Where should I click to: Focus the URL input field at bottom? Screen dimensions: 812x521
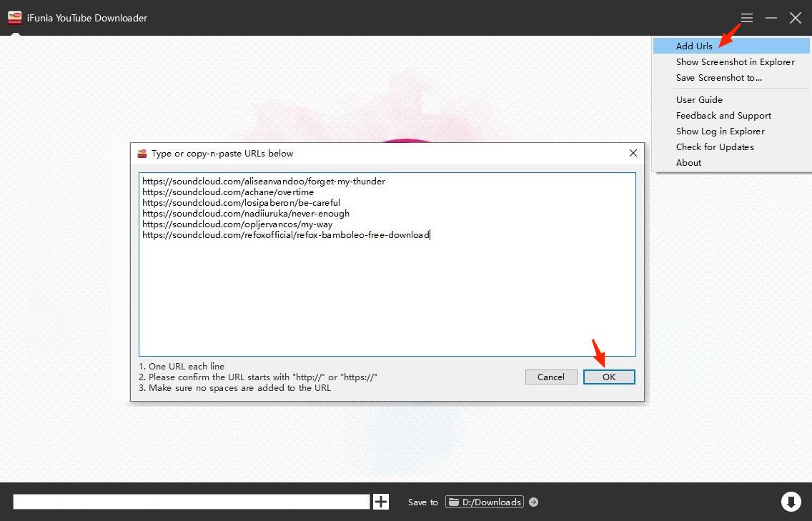pos(191,502)
